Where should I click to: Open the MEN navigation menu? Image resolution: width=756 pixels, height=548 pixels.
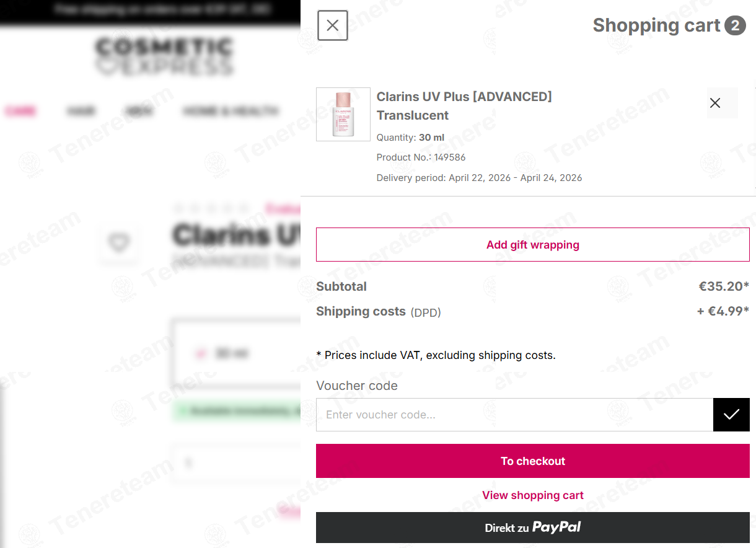pos(139,112)
